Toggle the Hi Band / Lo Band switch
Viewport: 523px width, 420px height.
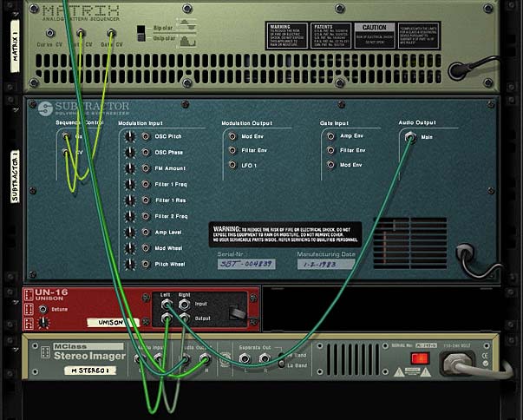(x=282, y=360)
